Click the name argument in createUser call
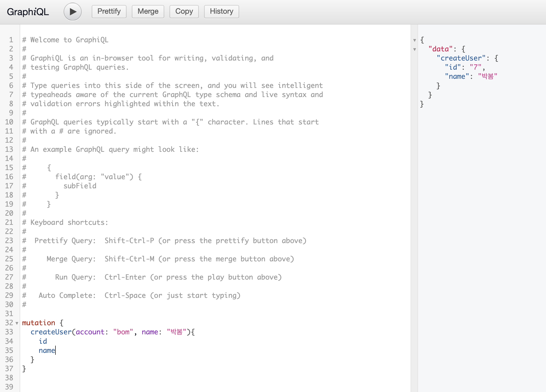546x392 pixels. coord(150,332)
